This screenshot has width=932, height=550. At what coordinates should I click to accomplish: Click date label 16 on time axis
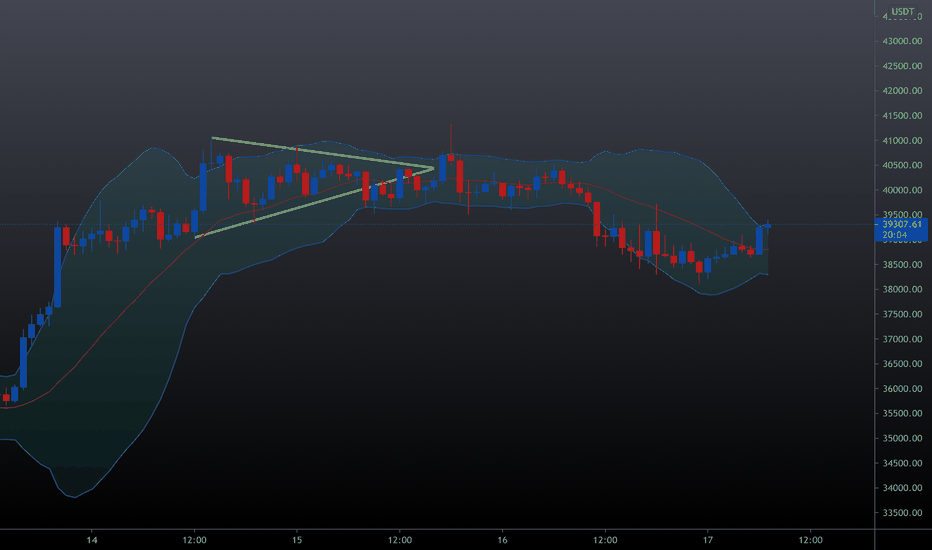[502, 540]
